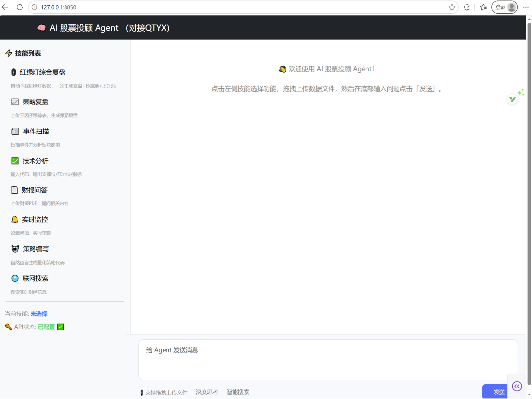Click the 当前技能 label
This screenshot has height=399, width=532.
tap(17, 314)
